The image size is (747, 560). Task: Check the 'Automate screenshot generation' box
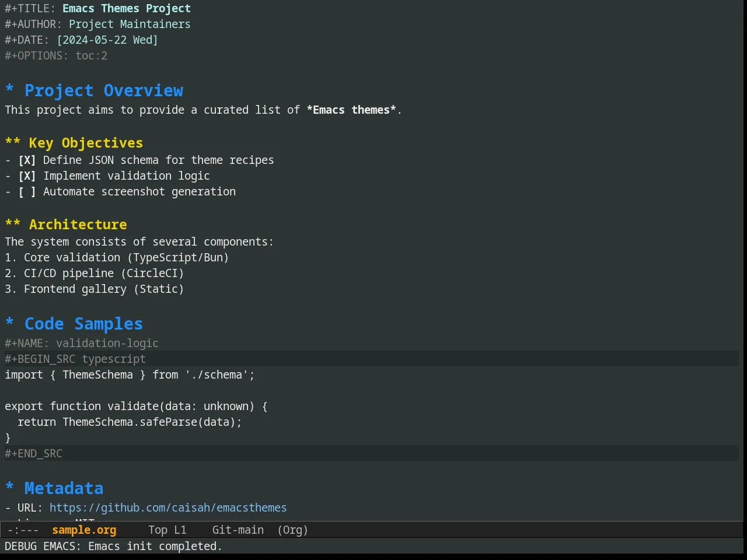(x=27, y=192)
